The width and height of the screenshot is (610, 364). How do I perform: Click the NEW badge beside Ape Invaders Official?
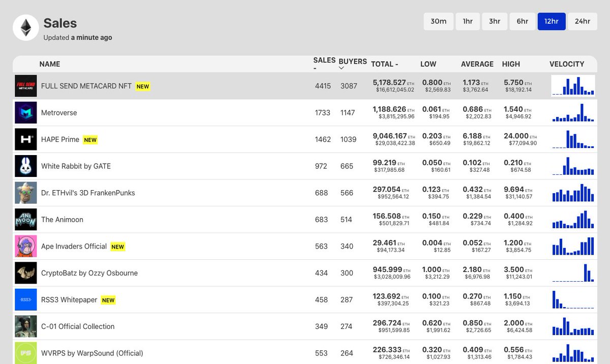click(117, 247)
